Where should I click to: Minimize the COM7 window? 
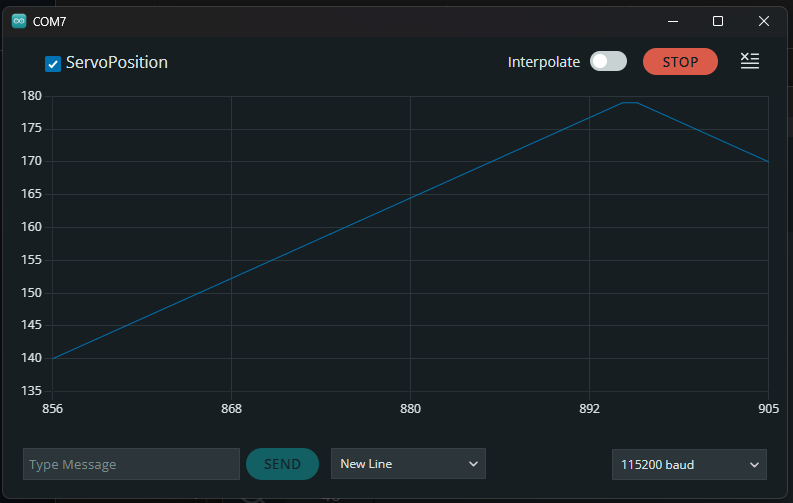tap(673, 21)
